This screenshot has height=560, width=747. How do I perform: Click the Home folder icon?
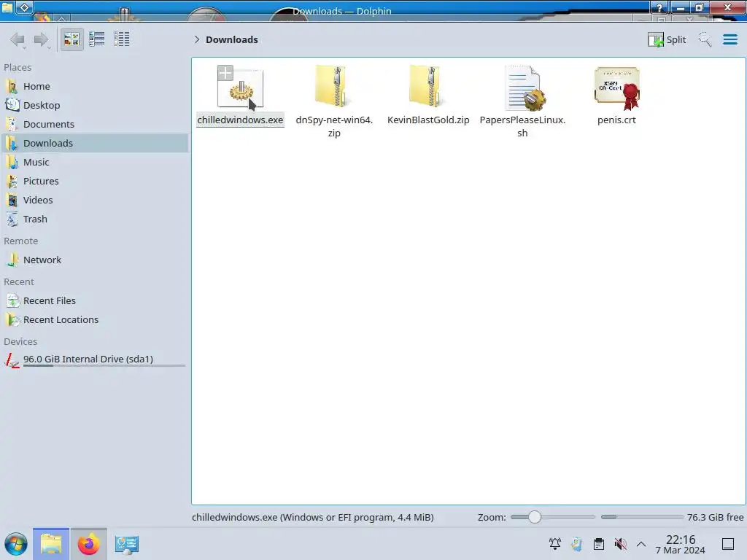pyautogui.click(x=12, y=86)
